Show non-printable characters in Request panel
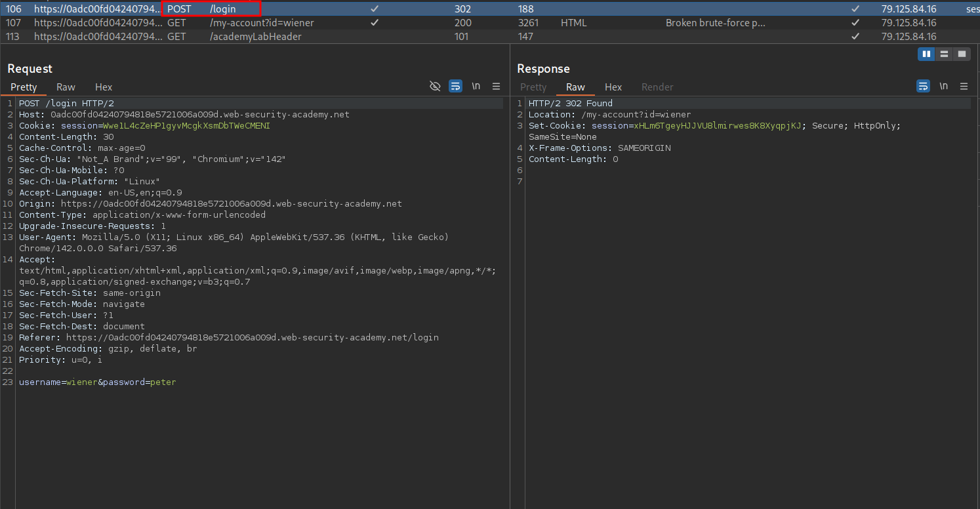980x509 pixels. 476,87
